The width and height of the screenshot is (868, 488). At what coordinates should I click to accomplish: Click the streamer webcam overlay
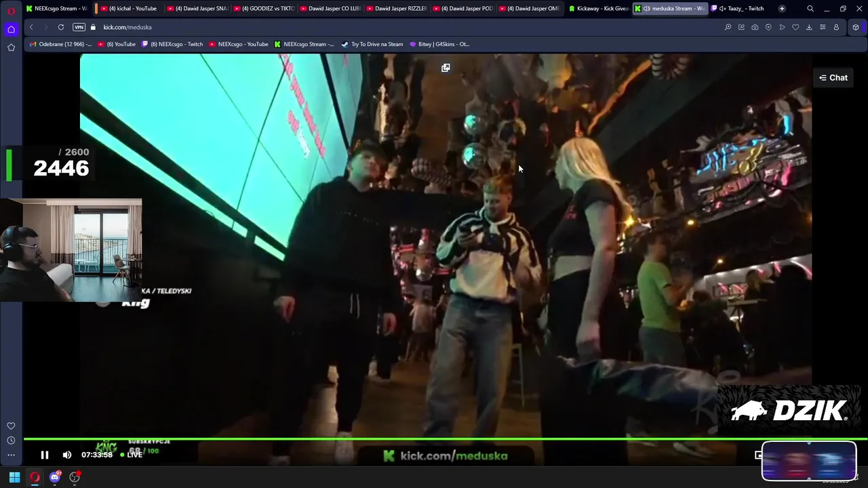point(71,250)
